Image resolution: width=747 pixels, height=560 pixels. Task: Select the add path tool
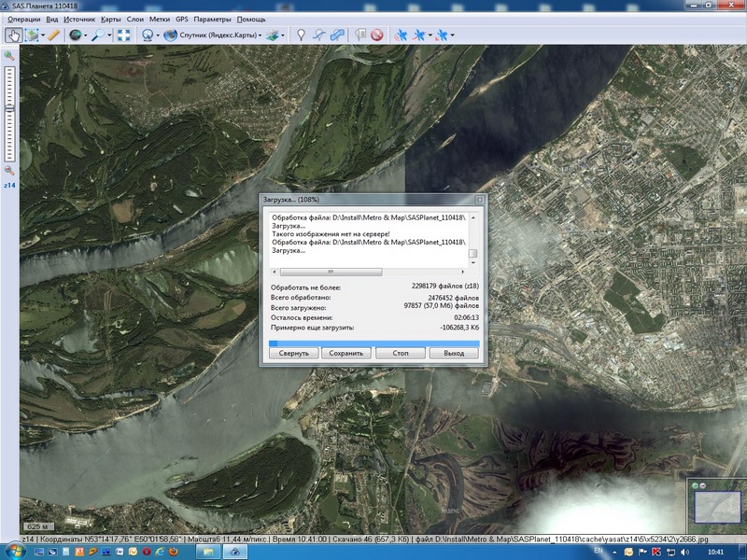(x=318, y=35)
